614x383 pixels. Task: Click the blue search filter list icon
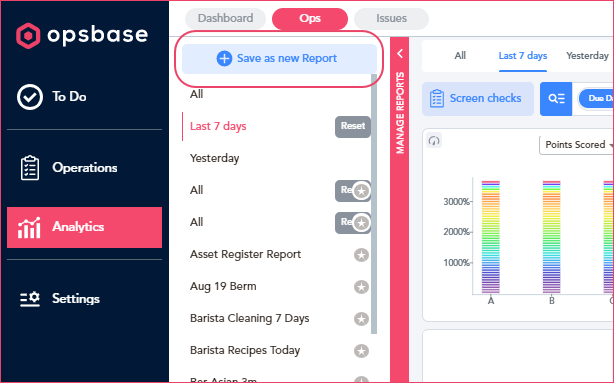556,99
